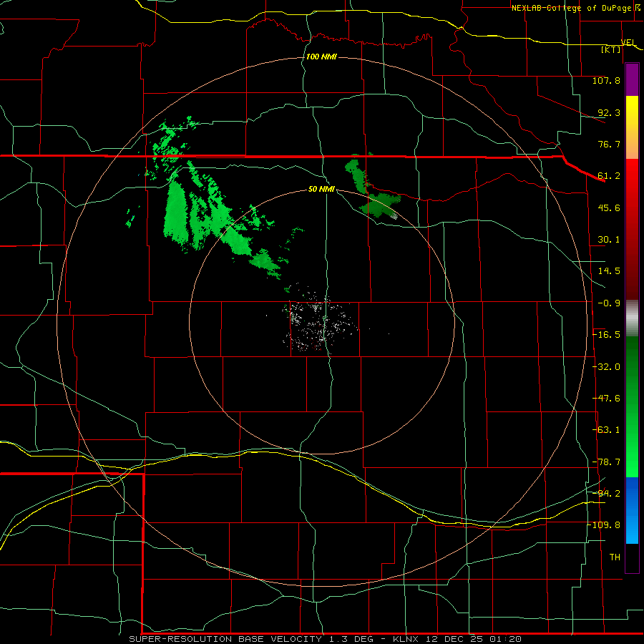The width and height of the screenshot is (644, 644).
Task: Pick the yellow-orange segment of the velocity scale
Action: click(632, 127)
